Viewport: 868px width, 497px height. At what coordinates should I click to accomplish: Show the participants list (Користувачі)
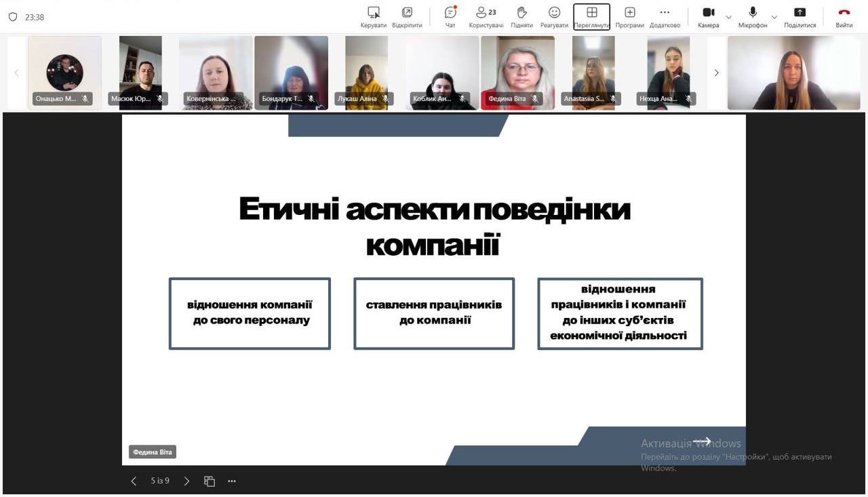486,16
